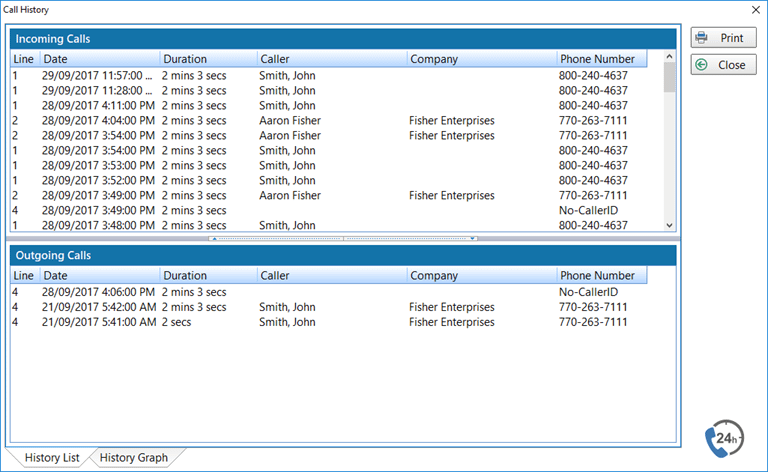Click the 2 secs duration in outgoing calls

[177, 322]
